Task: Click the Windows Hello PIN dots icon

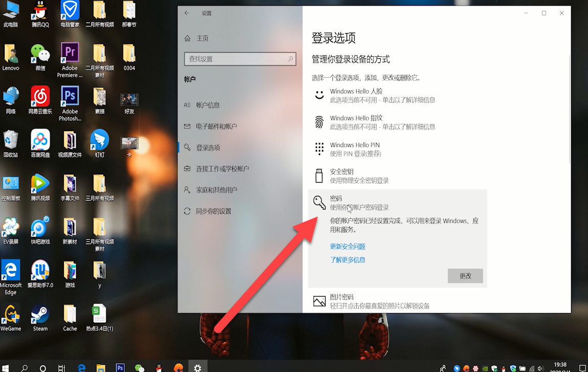Action: pos(319,148)
